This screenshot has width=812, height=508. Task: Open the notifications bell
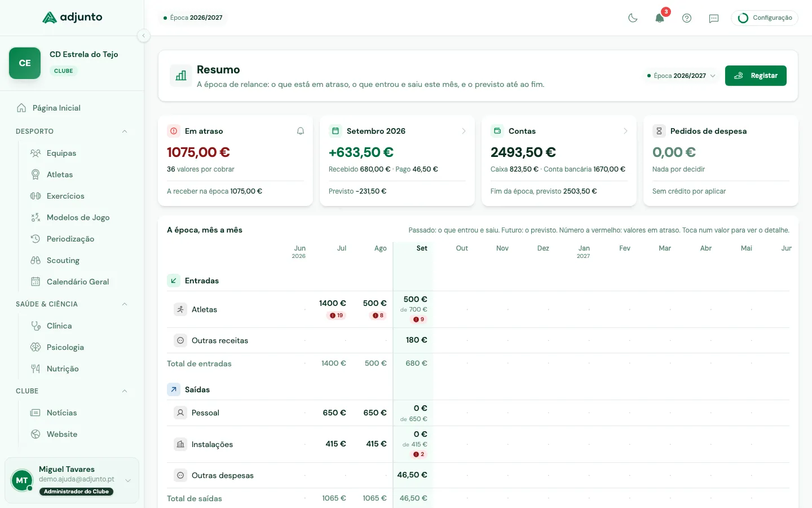pos(660,18)
